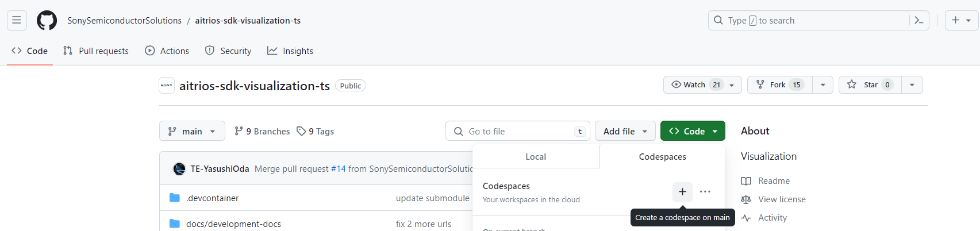980x231 pixels.
Task: Open codespace options ellipsis menu
Action: (705, 192)
